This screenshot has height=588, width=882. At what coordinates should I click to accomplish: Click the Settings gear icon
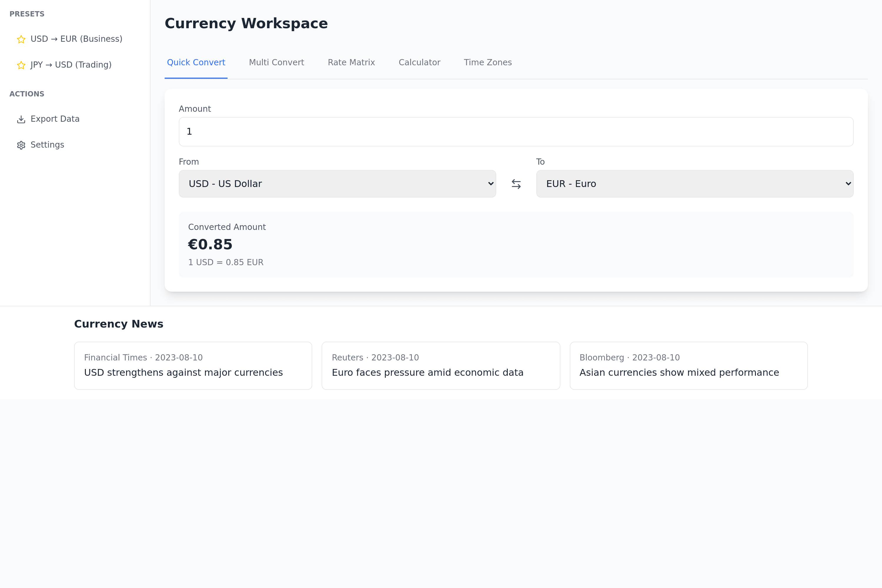pos(21,145)
